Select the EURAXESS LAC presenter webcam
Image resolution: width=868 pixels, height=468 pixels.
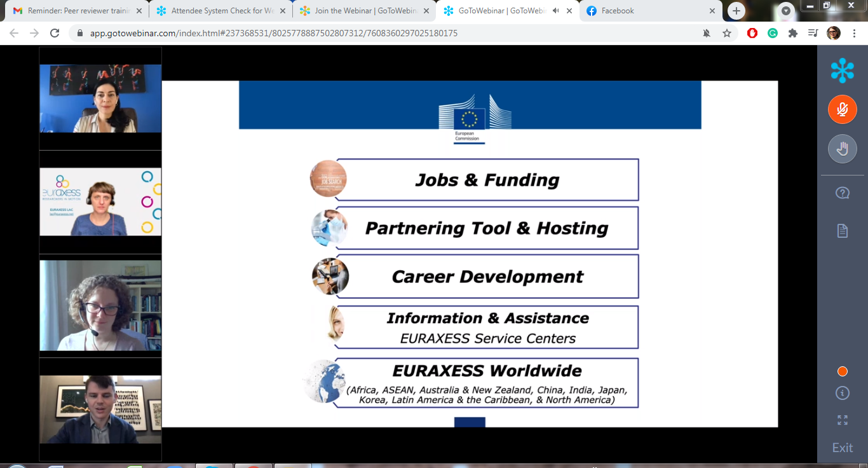pos(100,202)
